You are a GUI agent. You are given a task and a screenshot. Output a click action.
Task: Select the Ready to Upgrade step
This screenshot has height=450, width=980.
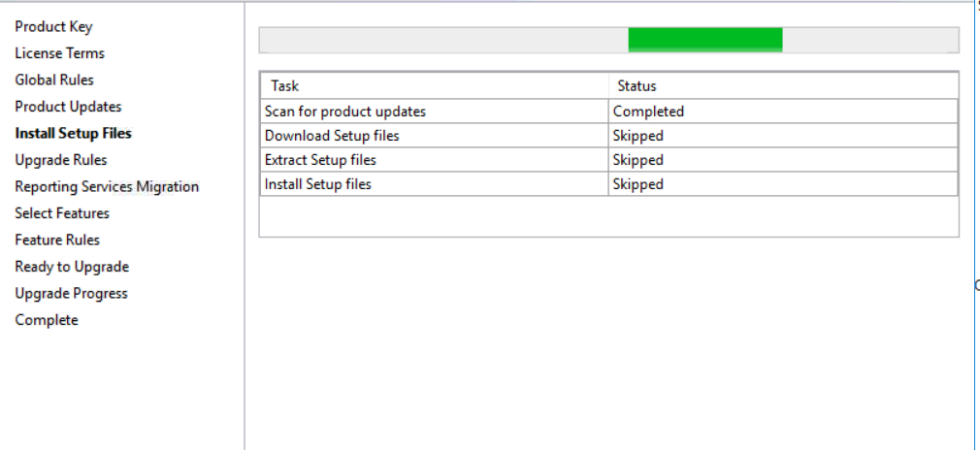tap(71, 267)
